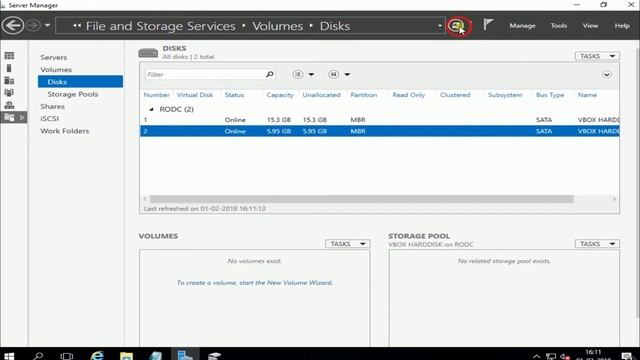The image size is (640, 360).
Task: Click the All Servers sidebar icon
Action: click(x=9, y=80)
